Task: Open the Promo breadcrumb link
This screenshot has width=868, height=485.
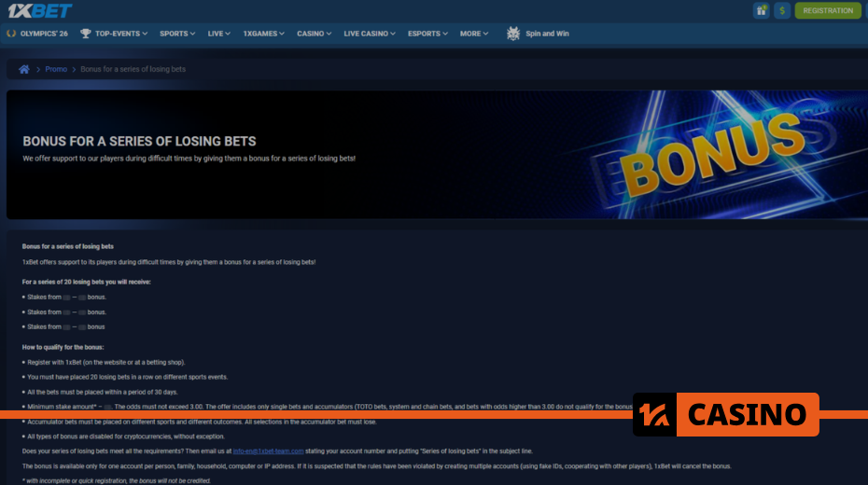Action: pos(56,69)
